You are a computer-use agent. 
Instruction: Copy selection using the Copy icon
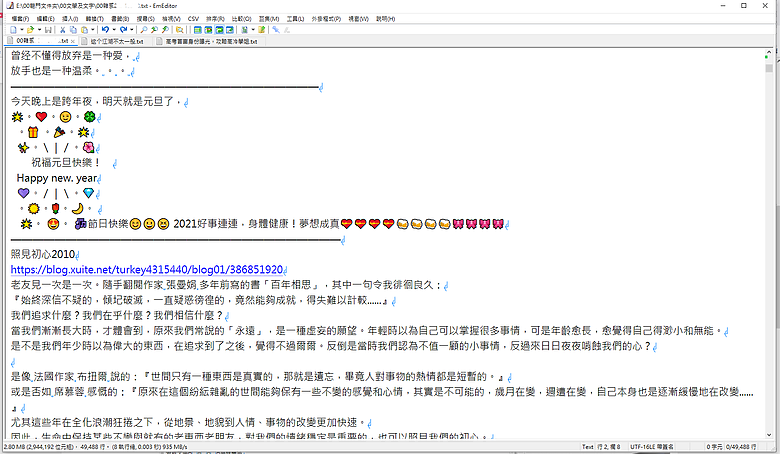tap(73, 30)
